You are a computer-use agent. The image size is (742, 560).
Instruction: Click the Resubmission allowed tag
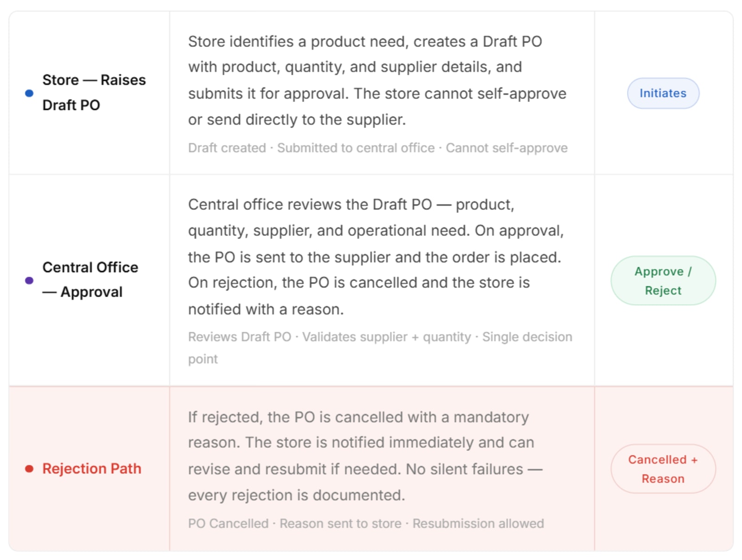[478, 523]
